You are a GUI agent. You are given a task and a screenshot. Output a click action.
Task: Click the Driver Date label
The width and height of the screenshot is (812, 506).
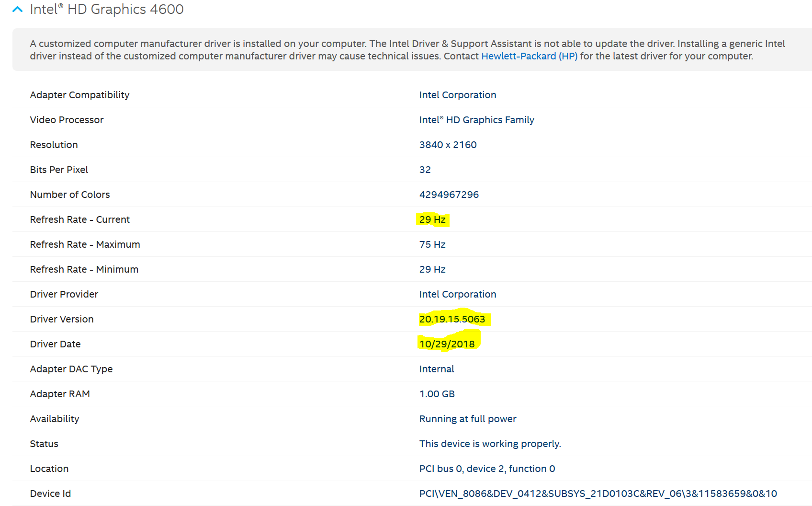(55, 344)
